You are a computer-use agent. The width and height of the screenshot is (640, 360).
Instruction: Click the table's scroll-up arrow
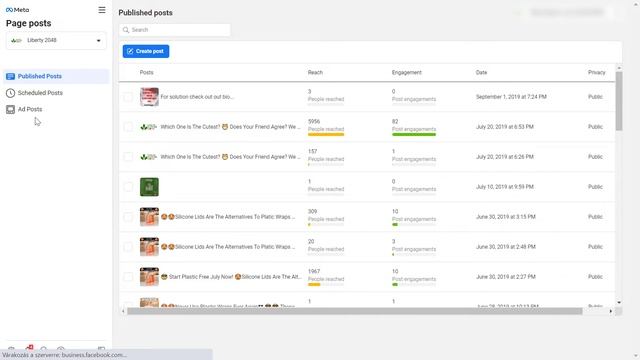pos(619,68)
